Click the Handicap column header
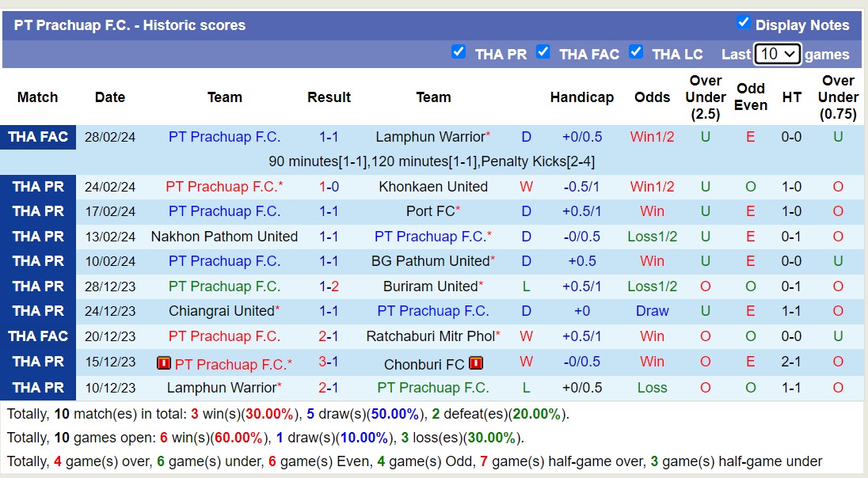868x478 pixels. point(581,97)
